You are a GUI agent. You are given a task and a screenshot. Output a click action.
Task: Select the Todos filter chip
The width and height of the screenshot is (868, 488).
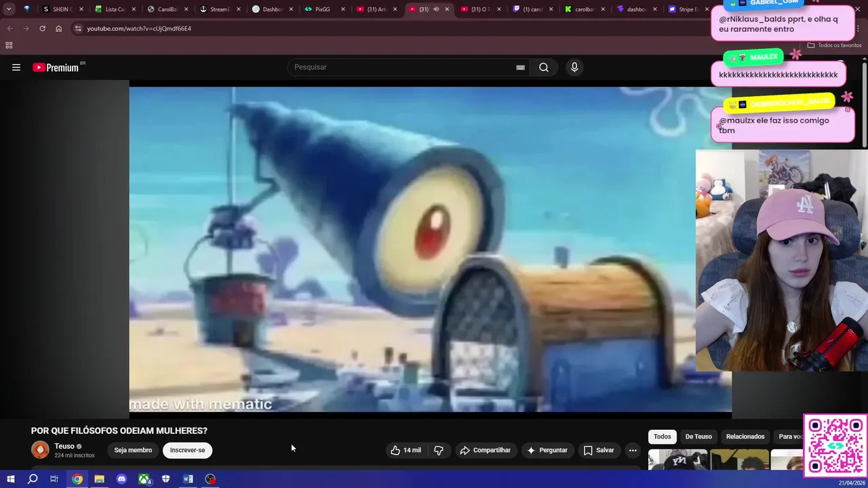pyautogui.click(x=662, y=436)
